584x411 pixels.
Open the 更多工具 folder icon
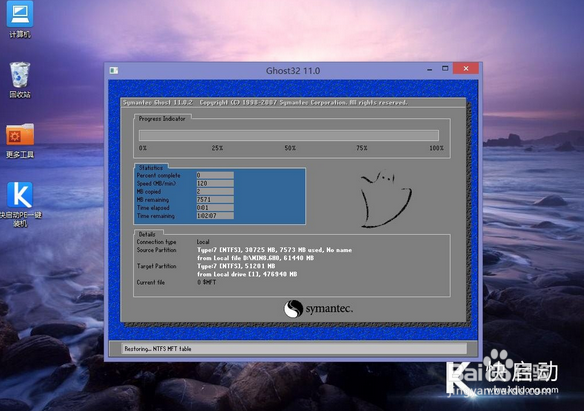pyautogui.click(x=20, y=141)
